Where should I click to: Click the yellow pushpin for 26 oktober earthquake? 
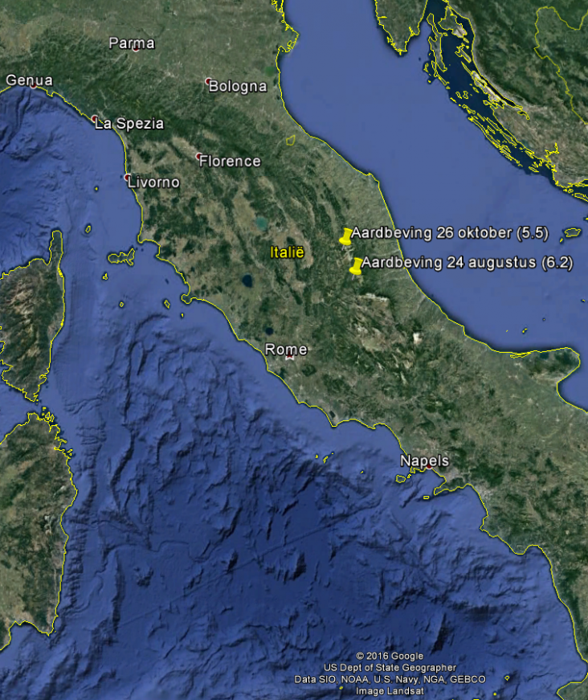click(x=345, y=236)
